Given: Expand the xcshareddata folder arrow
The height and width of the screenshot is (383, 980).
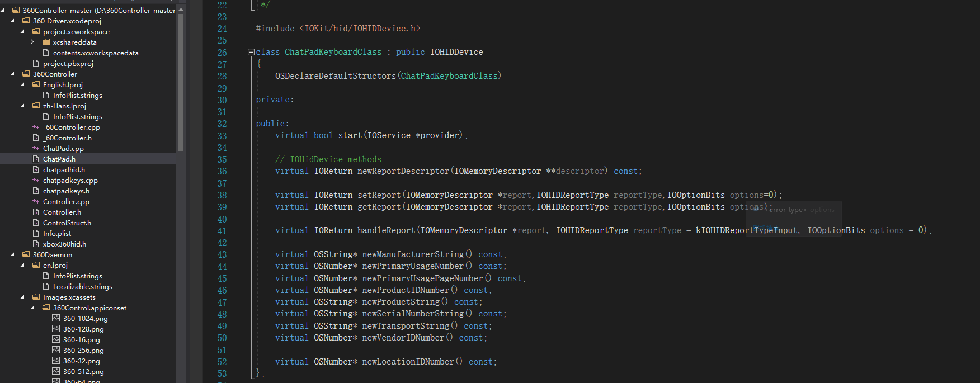Looking at the screenshot, I should tap(32, 42).
